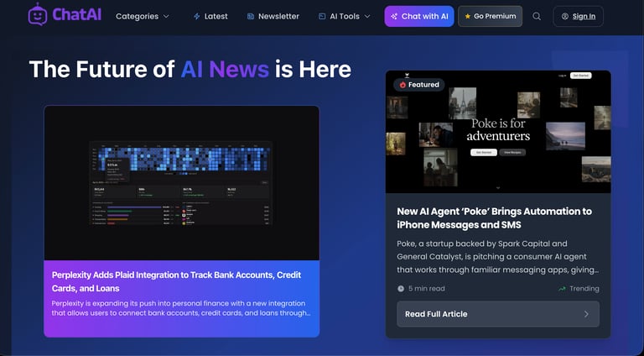The image size is (644, 356).
Task: Open the Latest menu item
Action: click(210, 17)
